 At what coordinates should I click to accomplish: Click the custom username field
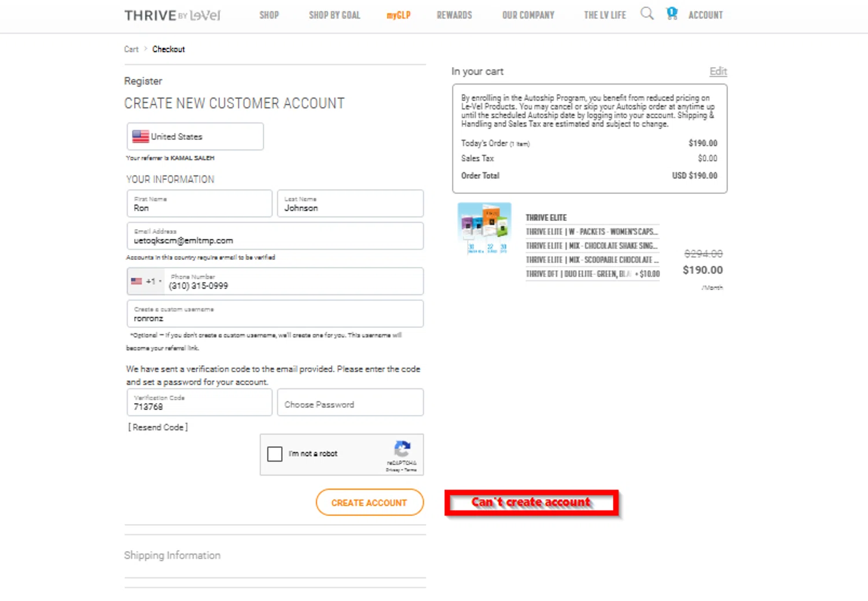click(x=275, y=314)
